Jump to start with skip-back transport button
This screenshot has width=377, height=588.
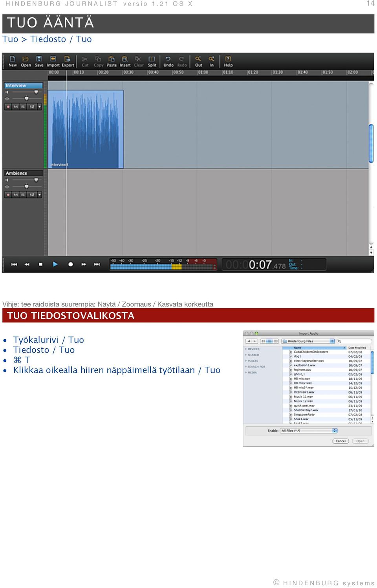[x=14, y=264]
